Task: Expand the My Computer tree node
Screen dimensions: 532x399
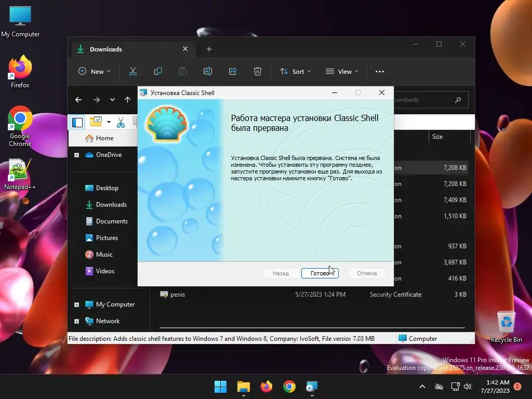Action: click(77, 304)
